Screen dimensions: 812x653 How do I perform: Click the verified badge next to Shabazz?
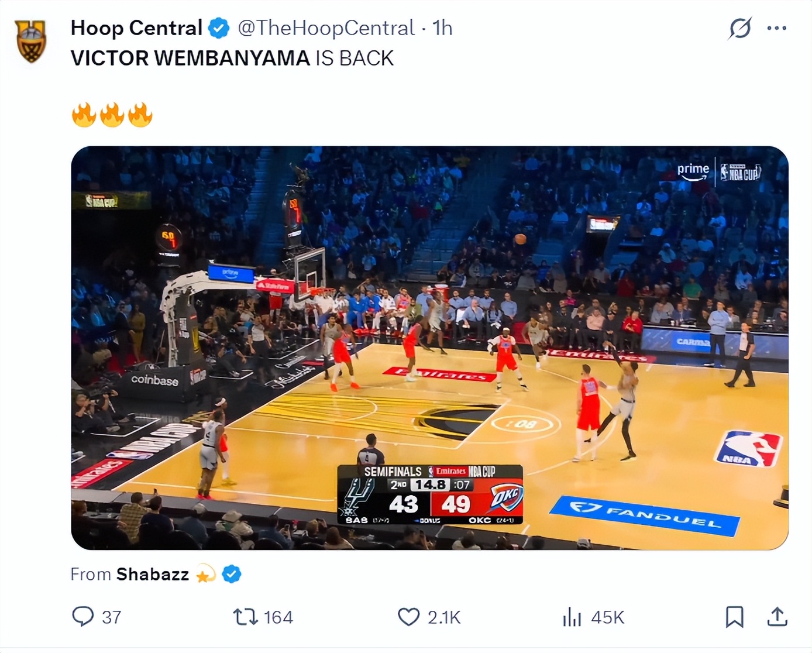click(232, 574)
